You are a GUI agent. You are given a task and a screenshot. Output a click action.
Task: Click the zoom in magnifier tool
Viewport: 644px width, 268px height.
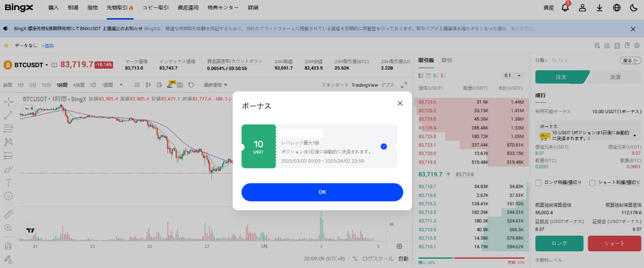(x=8, y=228)
